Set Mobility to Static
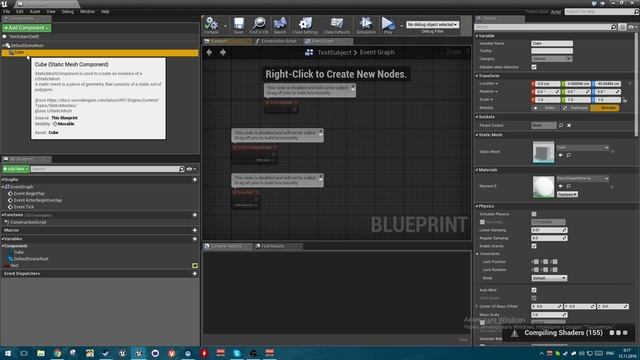 pyautogui.click(x=546, y=108)
